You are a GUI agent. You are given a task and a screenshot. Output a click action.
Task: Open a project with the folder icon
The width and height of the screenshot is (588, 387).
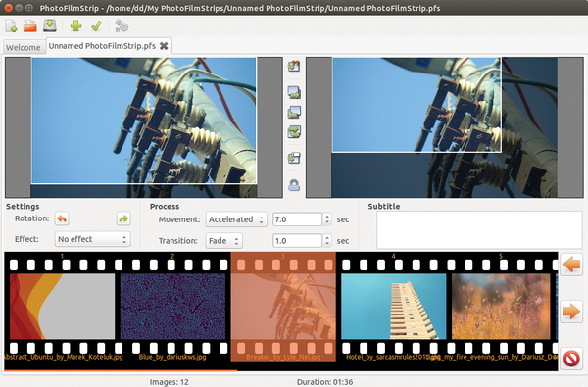[x=30, y=25]
